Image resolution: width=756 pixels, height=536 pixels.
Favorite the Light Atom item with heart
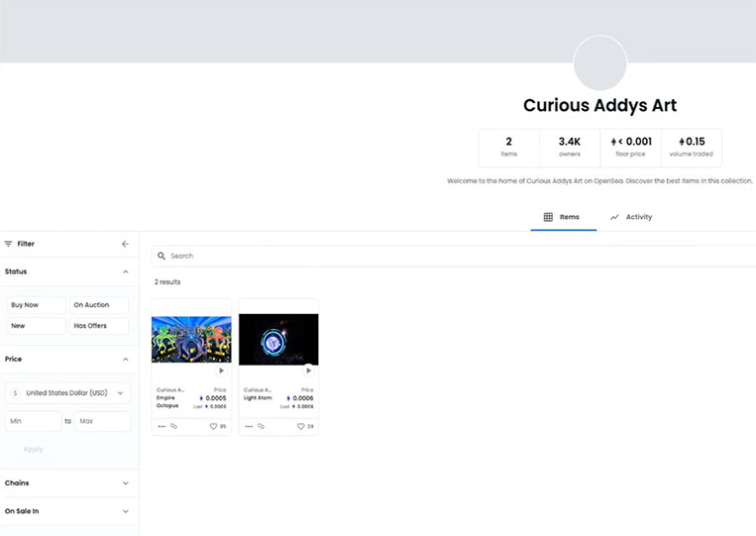point(300,427)
